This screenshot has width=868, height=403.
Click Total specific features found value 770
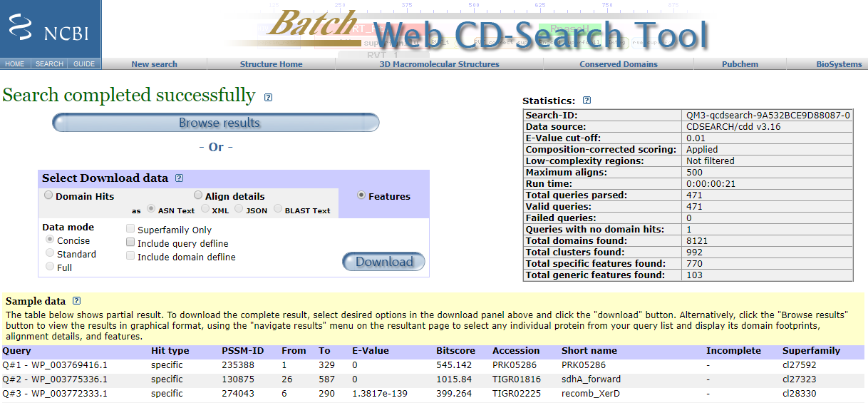coord(693,264)
